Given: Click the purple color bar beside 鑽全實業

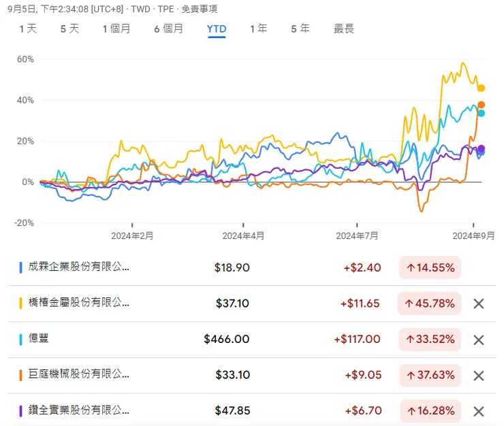Looking at the screenshot, I should (21, 411).
